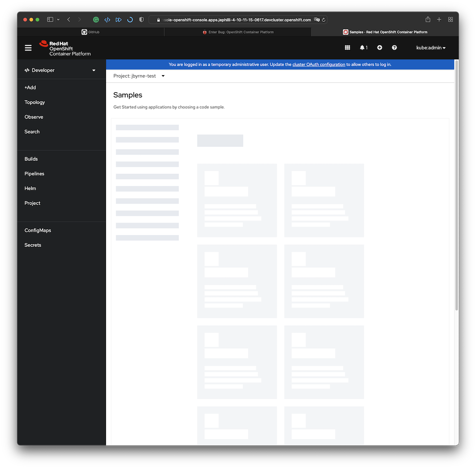Reload the page with refresh icon
The image size is (476, 468).
pyautogui.click(x=324, y=19)
